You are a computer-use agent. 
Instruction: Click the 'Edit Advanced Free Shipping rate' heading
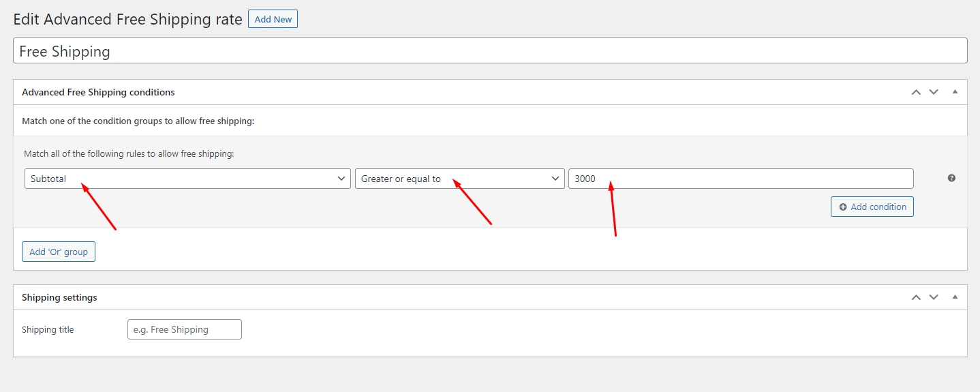[127, 19]
